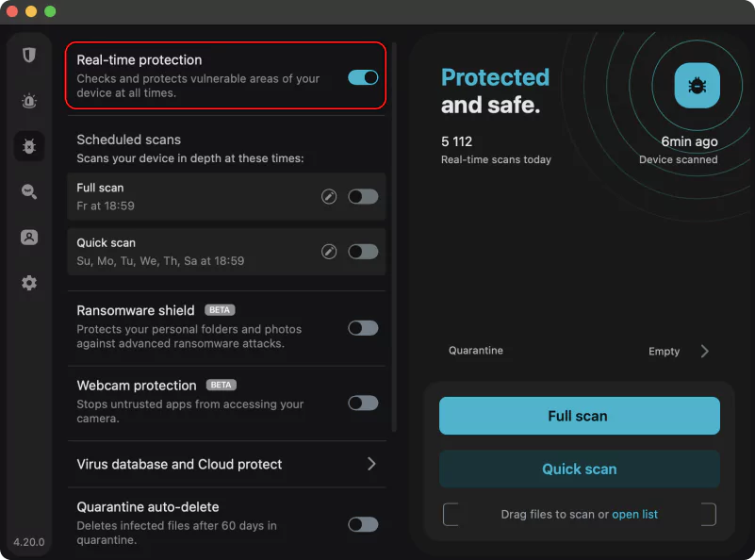This screenshot has width=755, height=560.
Task: Enable Webcam protection toggle
Action: coord(363,403)
